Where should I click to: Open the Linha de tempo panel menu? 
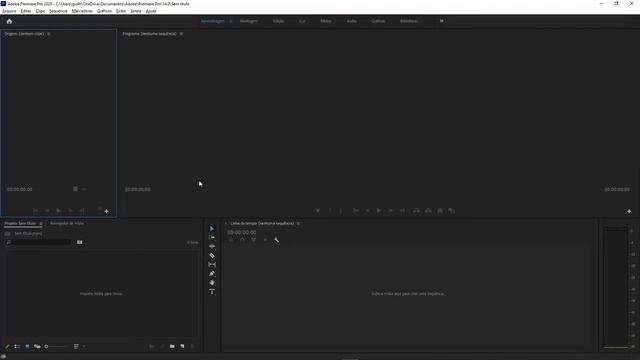click(298, 224)
